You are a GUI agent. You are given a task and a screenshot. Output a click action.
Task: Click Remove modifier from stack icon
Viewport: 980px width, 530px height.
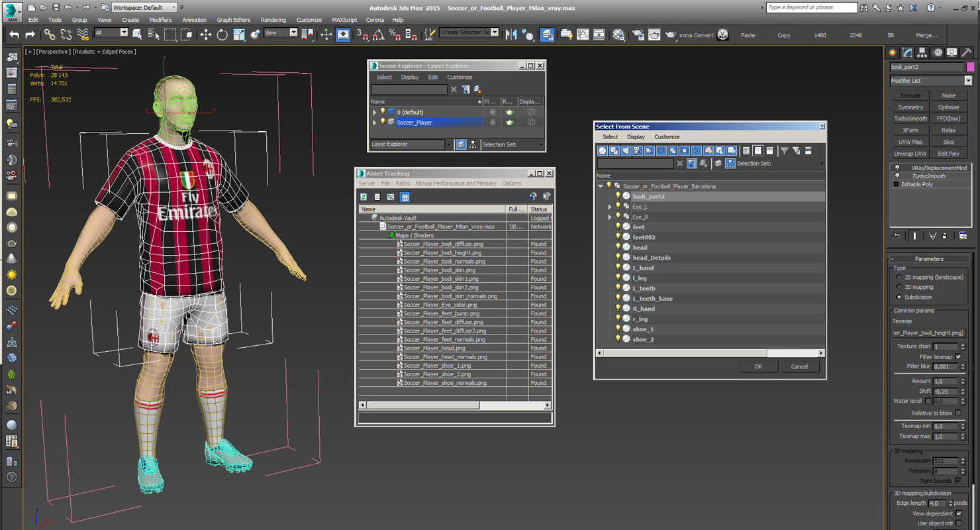945,235
